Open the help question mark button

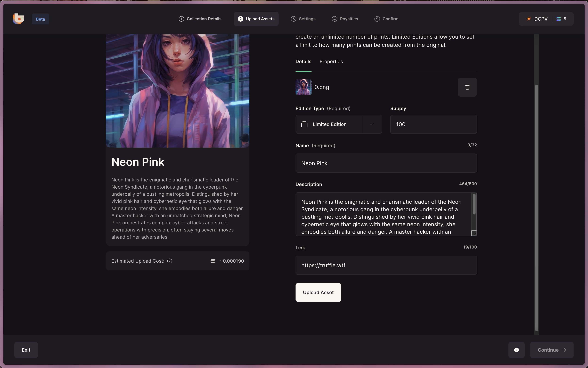(516, 350)
